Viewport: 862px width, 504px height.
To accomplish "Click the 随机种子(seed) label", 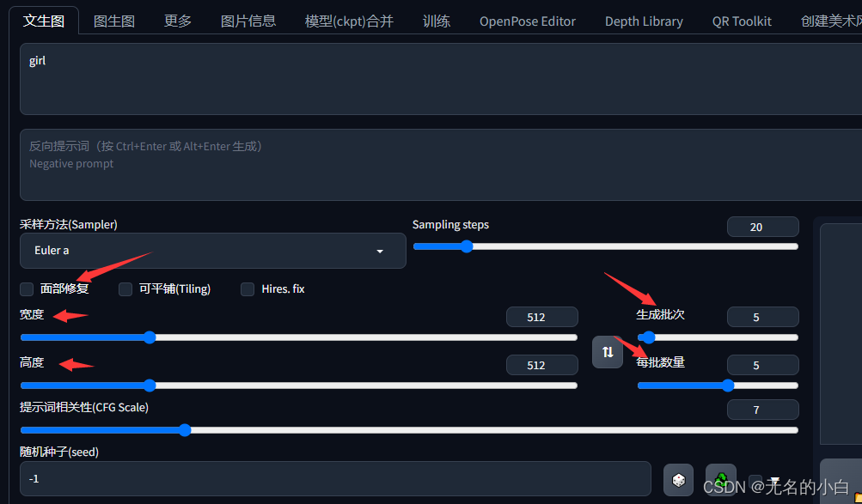I will coord(59,452).
